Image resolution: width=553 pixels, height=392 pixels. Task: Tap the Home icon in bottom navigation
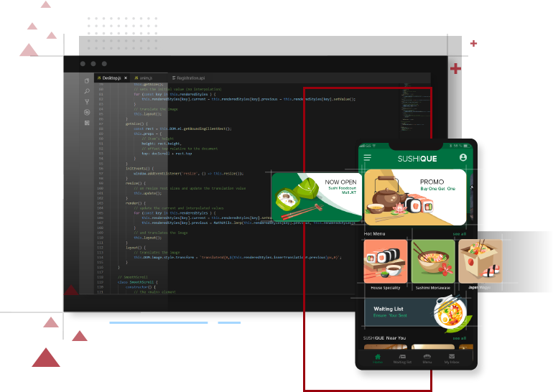378,358
